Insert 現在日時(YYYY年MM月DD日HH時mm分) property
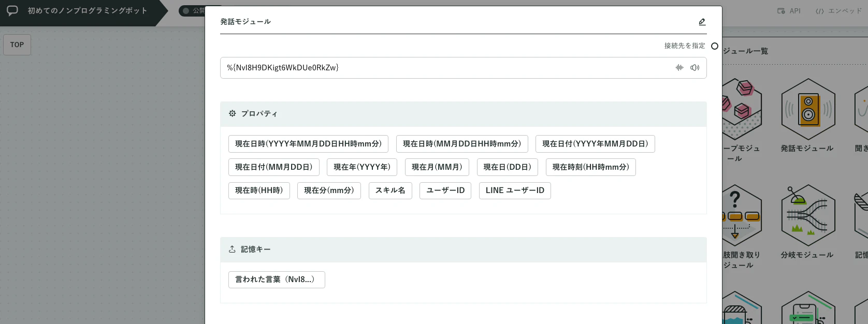Screen dimensions: 868x324 tap(308, 144)
